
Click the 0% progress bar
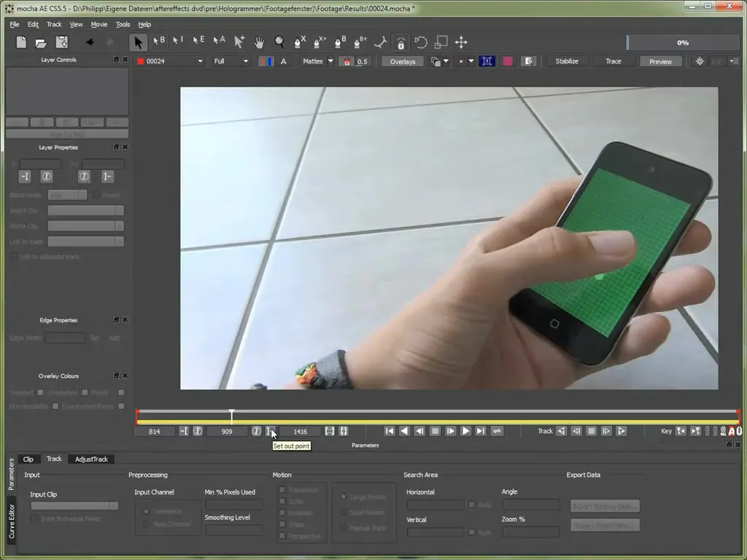[683, 42]
